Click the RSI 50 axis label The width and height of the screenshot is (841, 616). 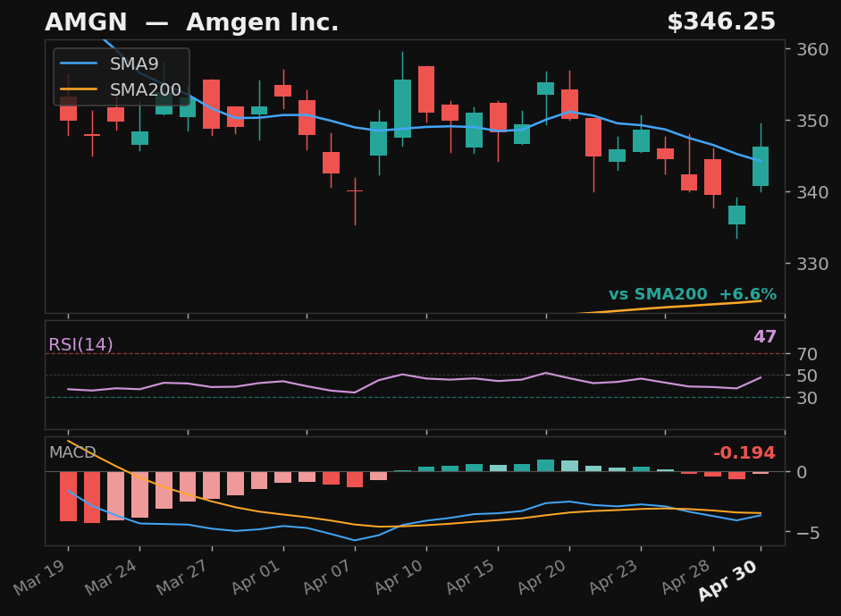tap(807, 376)
